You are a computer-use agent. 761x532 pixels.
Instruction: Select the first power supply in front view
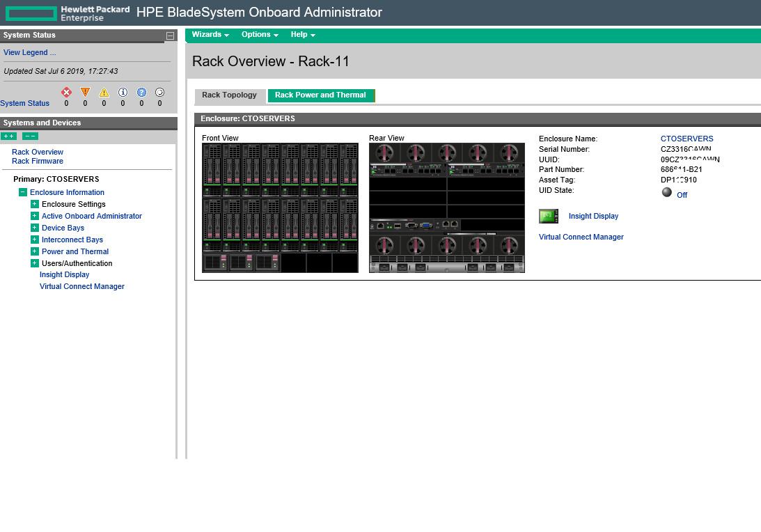pyautogui.click(x=215, y=262)
